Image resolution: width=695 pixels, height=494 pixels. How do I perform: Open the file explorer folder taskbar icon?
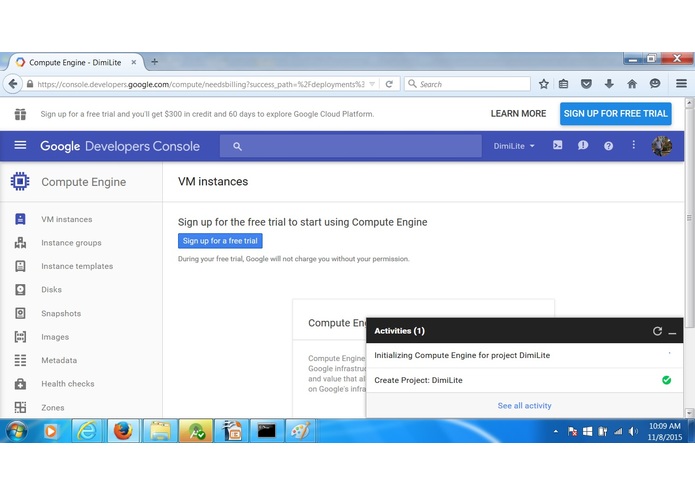(160, 431)
